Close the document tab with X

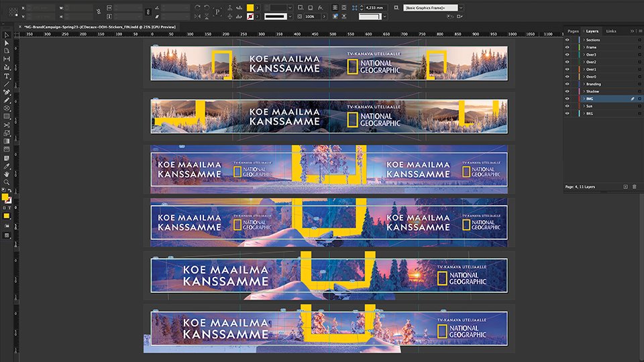(x=19, y=27)
